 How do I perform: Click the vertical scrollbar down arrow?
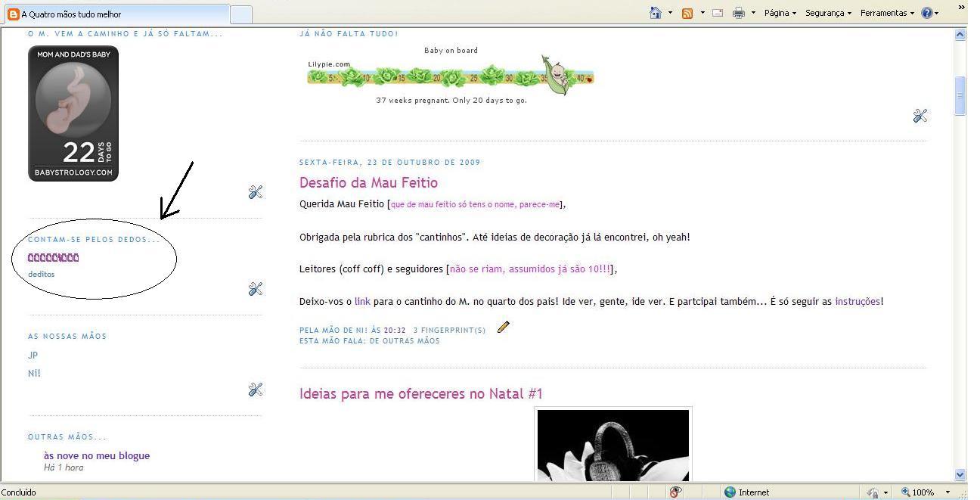pos(960,475)
